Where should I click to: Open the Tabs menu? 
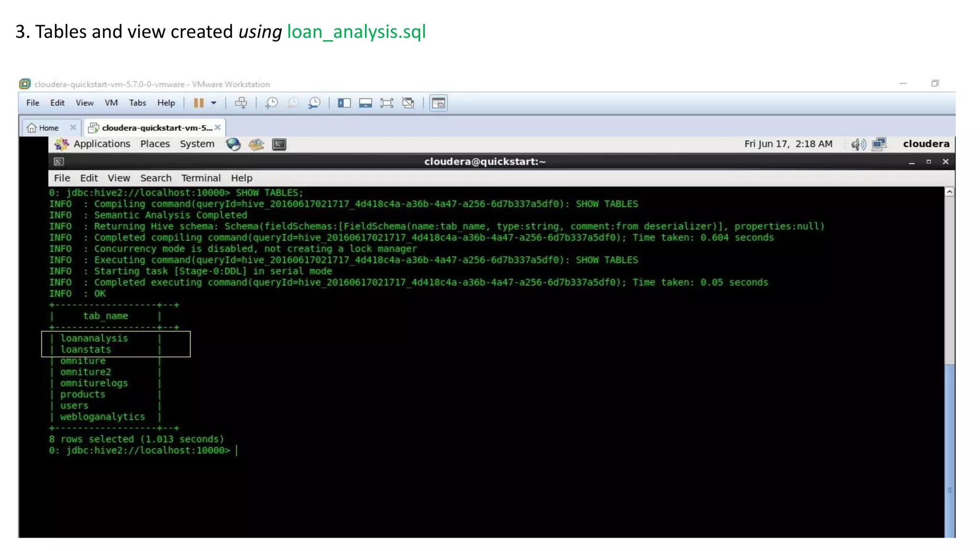point(137,103)
